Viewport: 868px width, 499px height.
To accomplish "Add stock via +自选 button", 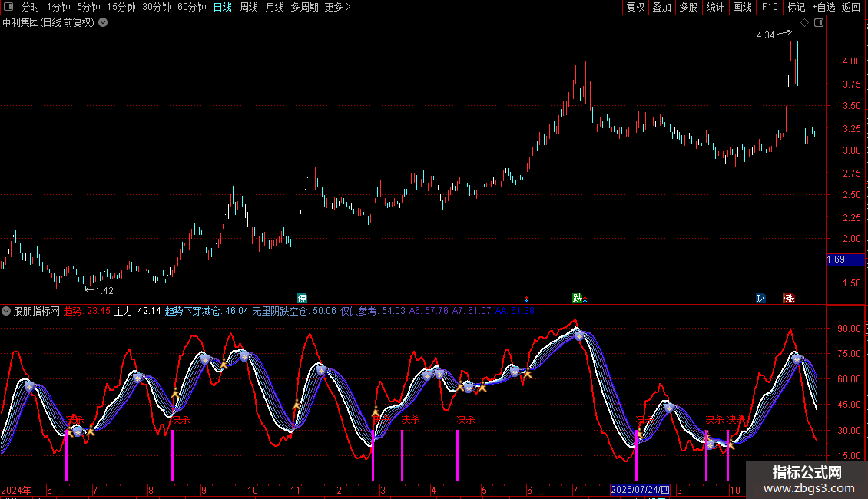I will coord(823,7).
